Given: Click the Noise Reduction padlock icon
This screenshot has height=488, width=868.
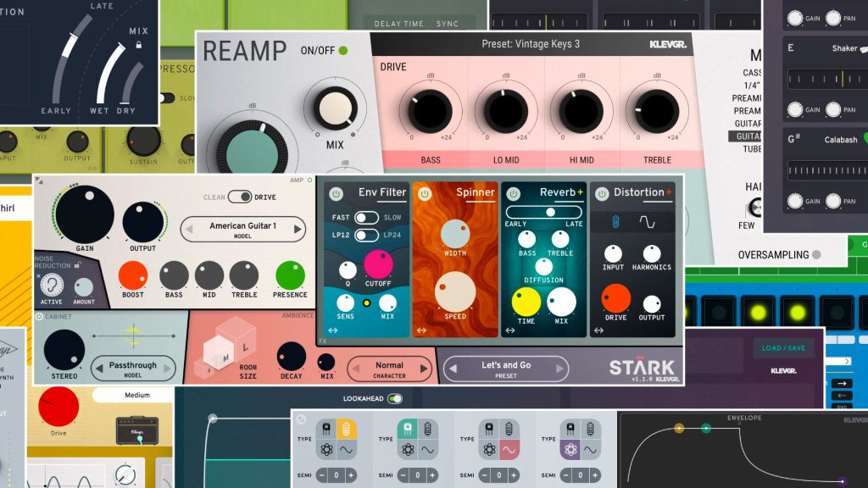Looking at the screenshot, I should coord(77,265).
